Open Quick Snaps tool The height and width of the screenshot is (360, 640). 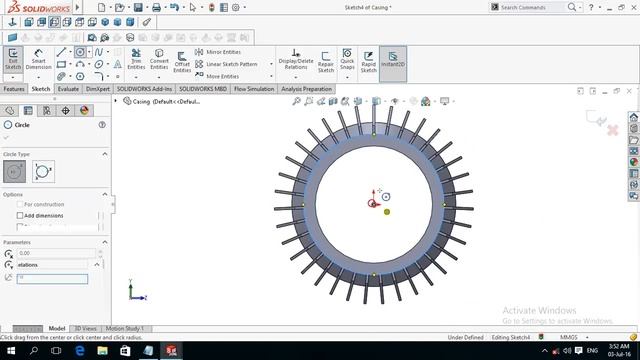click(x=347, y=59)
